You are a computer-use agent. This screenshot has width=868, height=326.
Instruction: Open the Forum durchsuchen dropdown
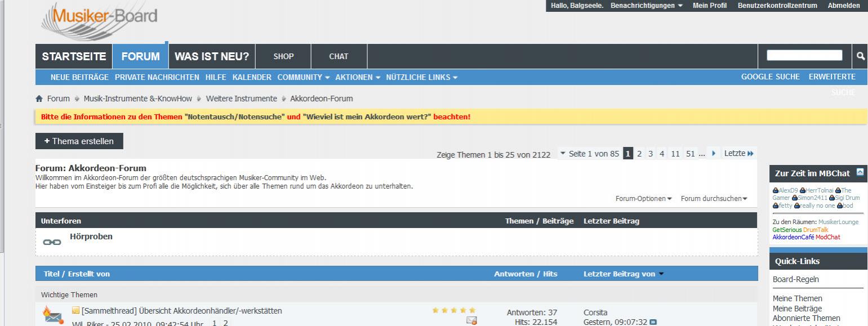[x=714, y=198]
